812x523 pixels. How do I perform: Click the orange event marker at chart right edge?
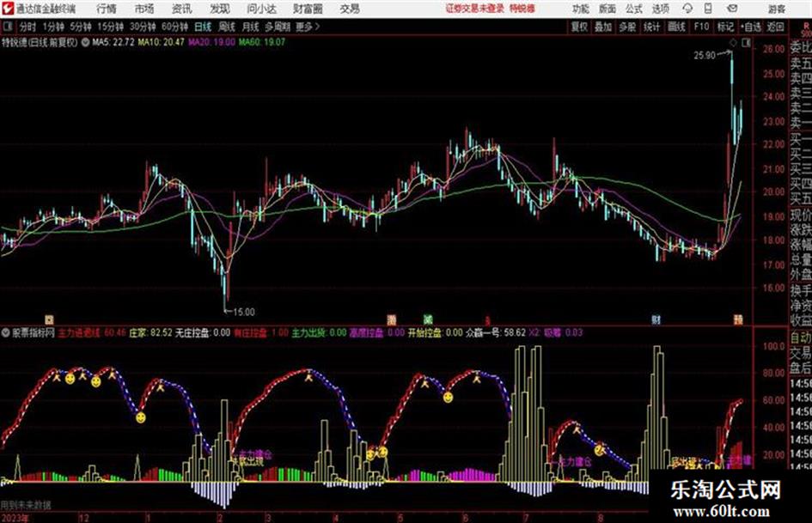(738, 319)
